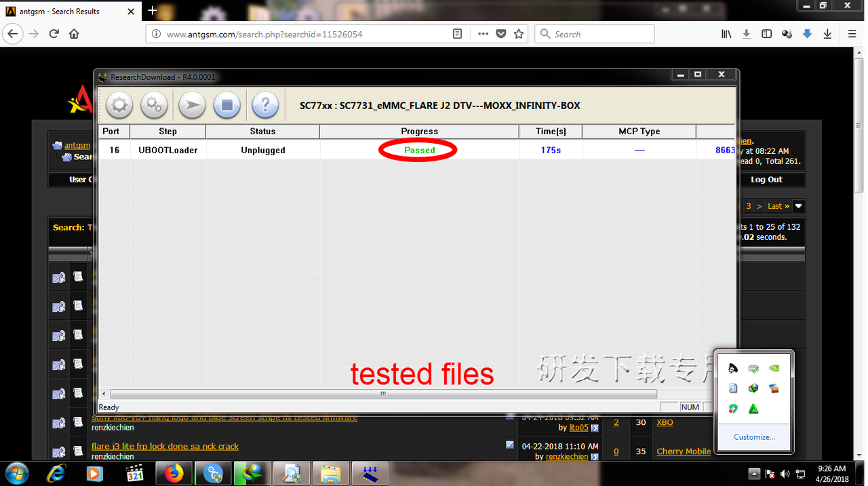
Task: Switch to ResearchDownload taskbar icon
Action: 370,473
